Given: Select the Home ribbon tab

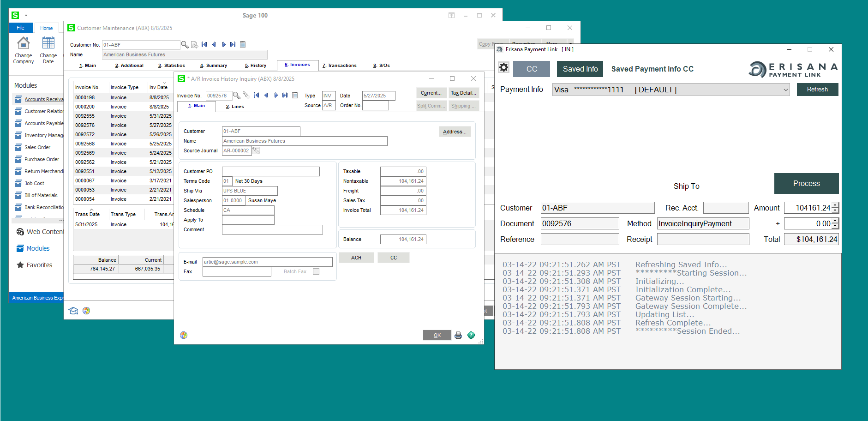Looking at the screenshot, I should [x=46, y=28].
